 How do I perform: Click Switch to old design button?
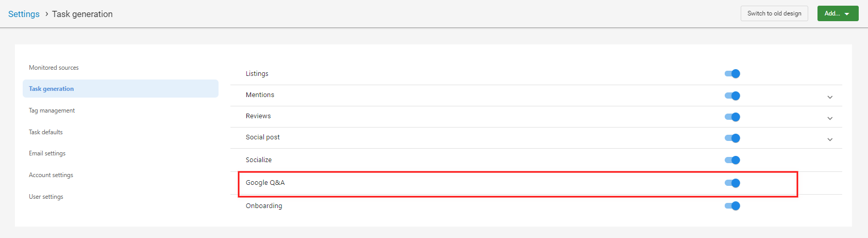(x=774, y=13)
